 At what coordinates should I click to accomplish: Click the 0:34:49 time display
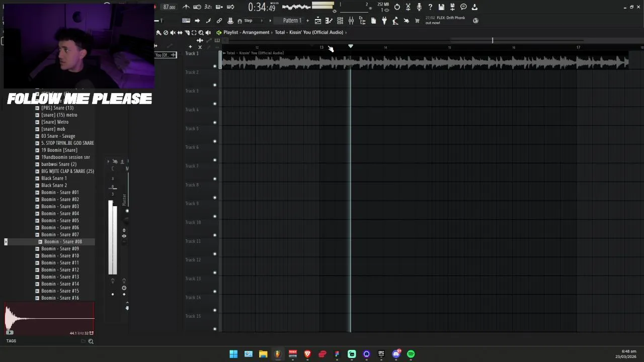point(262,7)
